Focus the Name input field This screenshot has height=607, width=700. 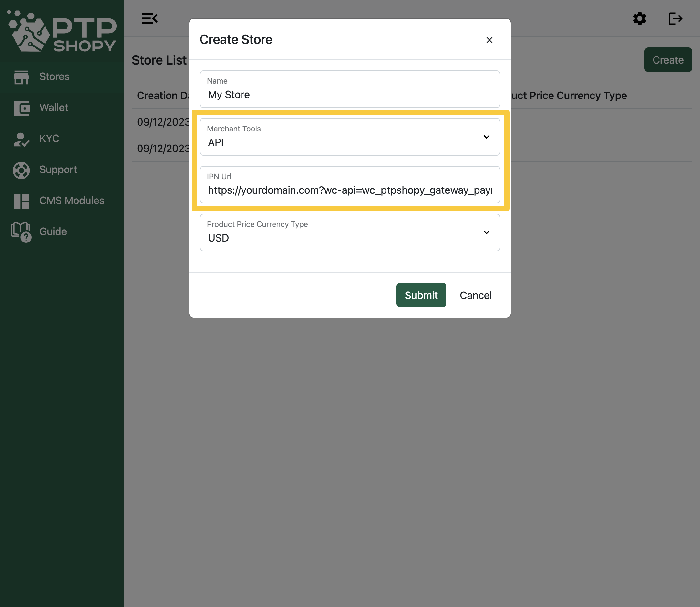click(349, 89)
